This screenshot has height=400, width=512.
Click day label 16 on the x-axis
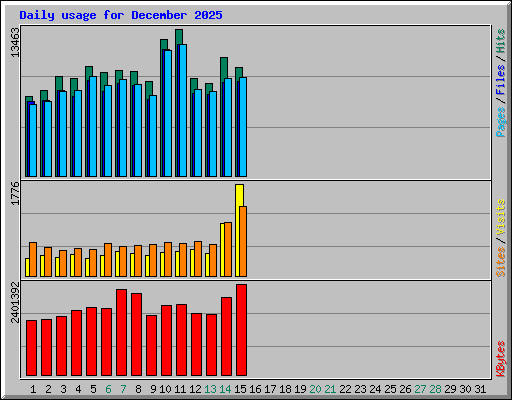point(255,389)
